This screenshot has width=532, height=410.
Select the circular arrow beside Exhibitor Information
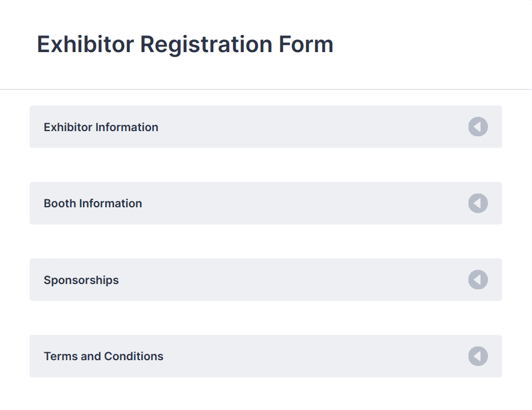tap(478, 127)
